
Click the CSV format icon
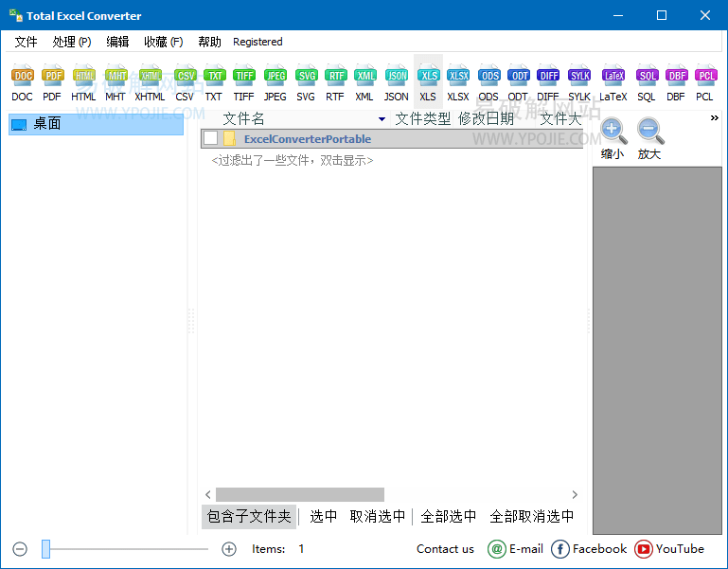coord(185,82)
